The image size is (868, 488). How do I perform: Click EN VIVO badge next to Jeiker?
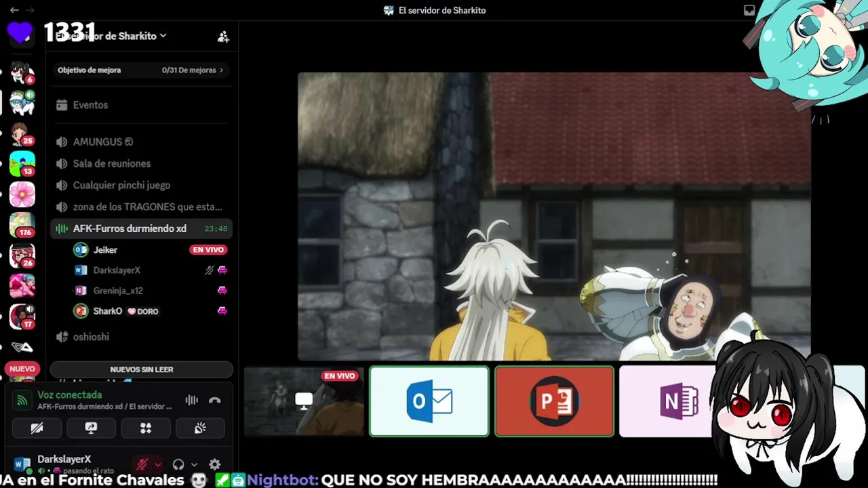(x=208, y=250)
